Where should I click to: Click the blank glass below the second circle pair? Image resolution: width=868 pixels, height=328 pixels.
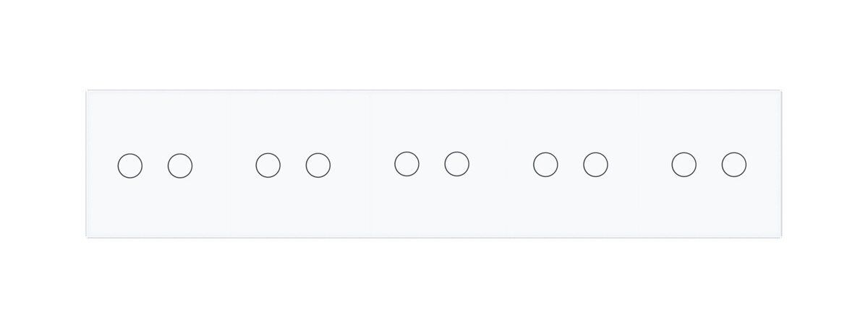pos(293,207)
